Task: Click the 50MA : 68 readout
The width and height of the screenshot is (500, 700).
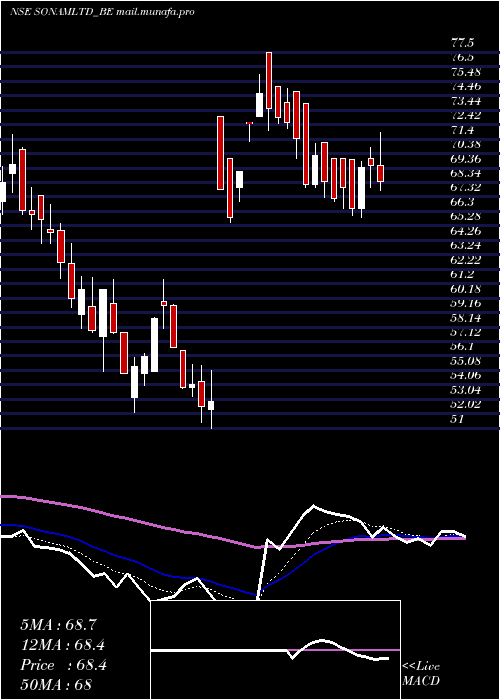Action: 56,684
